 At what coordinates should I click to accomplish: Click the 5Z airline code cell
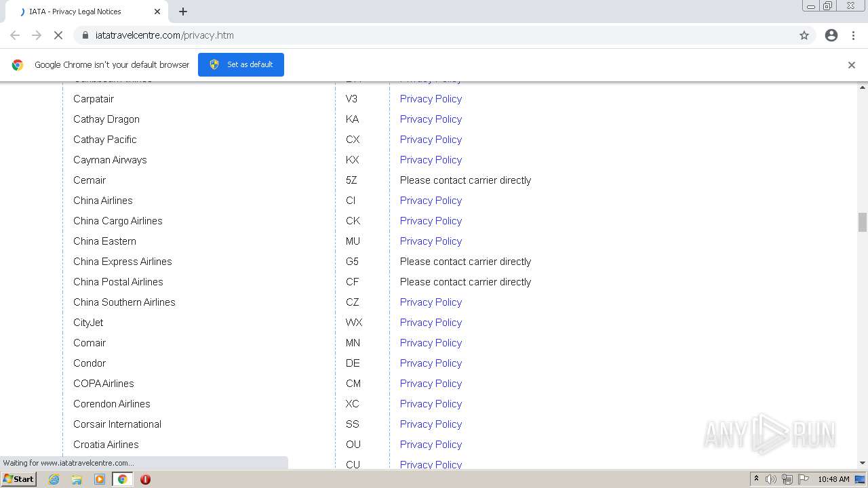(351, 180)
